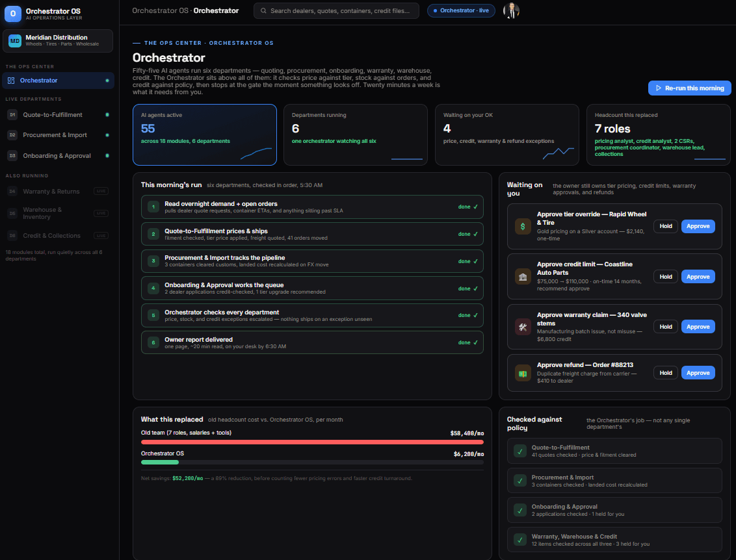Click the D3 badge beside Onboarding & Approval
Image resolution: width=736 pixels, height=560 pixels.
(x=12, y=156)
